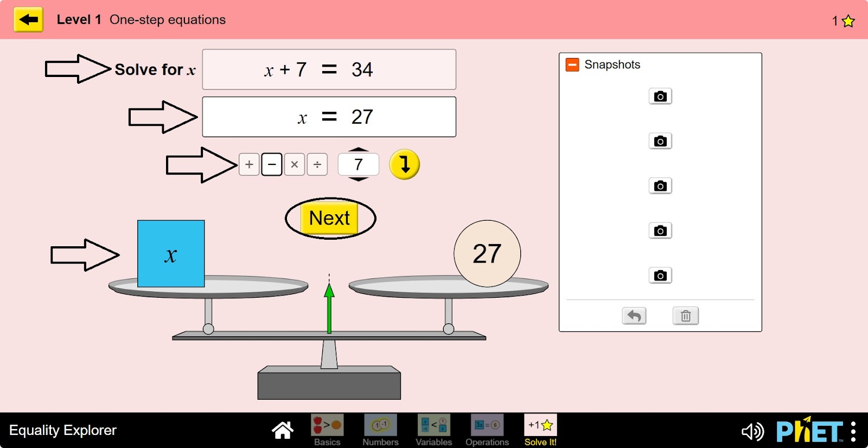Click the yellow back arrow button

(x=28, y=20)
